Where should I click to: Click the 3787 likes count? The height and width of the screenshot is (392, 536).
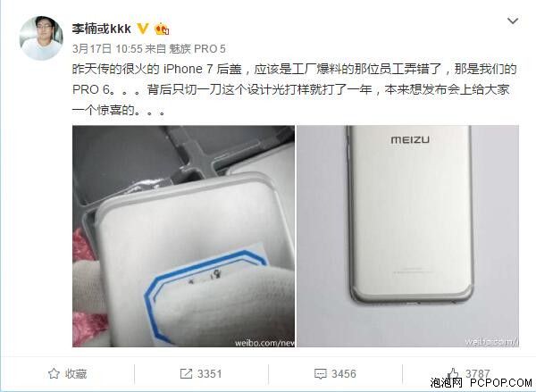(x=478, y=373)
